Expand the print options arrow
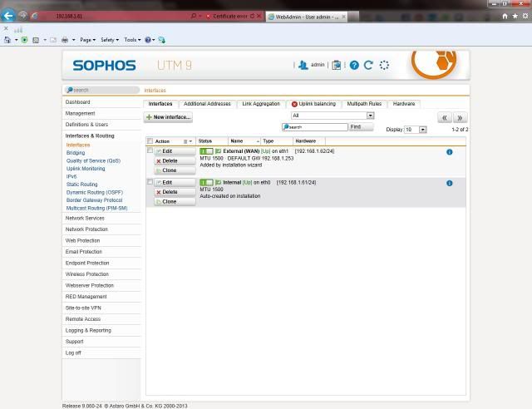The height and width of the screenshot is (409, 532). click(x=73, y=40)
